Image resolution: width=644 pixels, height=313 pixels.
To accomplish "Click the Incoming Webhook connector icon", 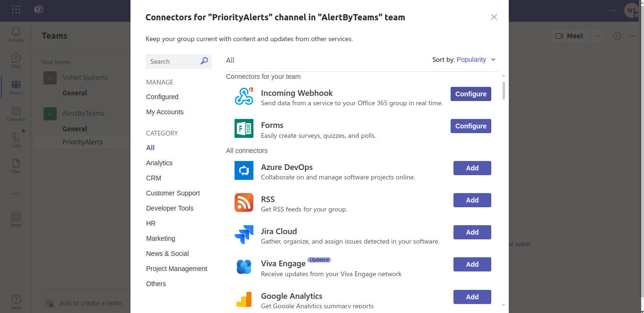I will click(244, 96).
